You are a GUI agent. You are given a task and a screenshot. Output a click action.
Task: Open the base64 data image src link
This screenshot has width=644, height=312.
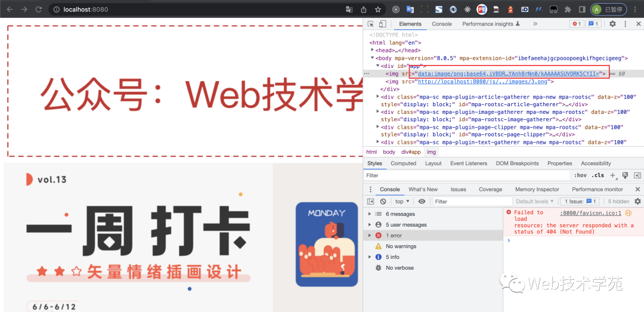coord(509,73)
